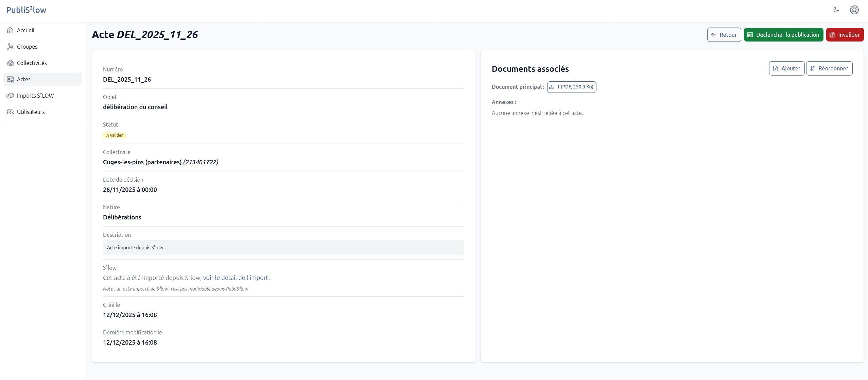
Task: Click the Accueil home icon in sidebar
Action: click(x=10, y=30)
